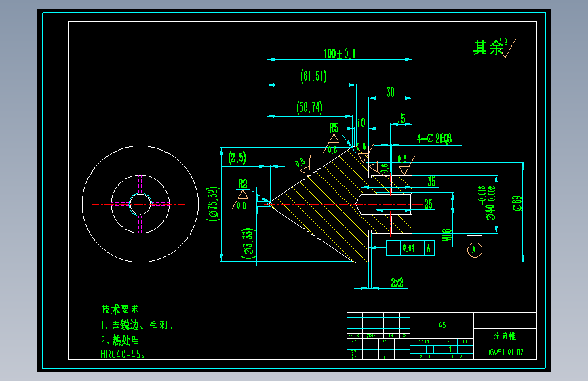Select the "Ø40" toleranced diameter dimension
The width and height of the screenshot is (588, 381).
click(x=487, y=203)
